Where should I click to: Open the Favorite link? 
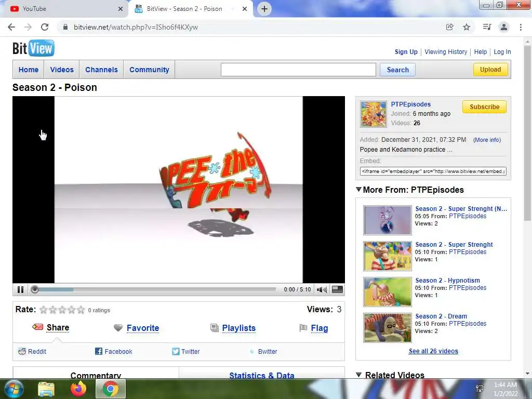click(x=143, y=328)
